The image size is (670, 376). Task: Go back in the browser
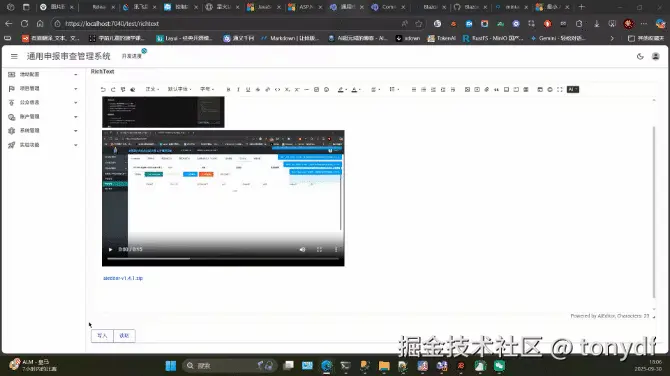9,24
